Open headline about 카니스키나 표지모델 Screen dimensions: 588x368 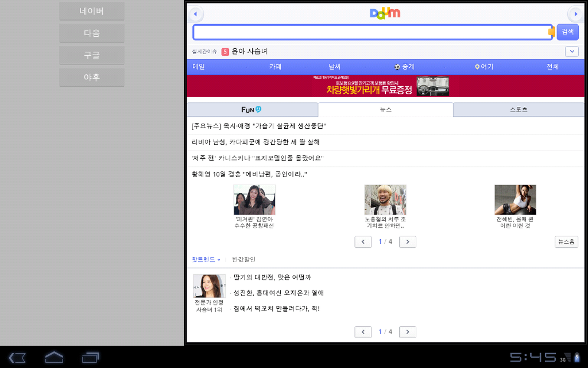257,158
